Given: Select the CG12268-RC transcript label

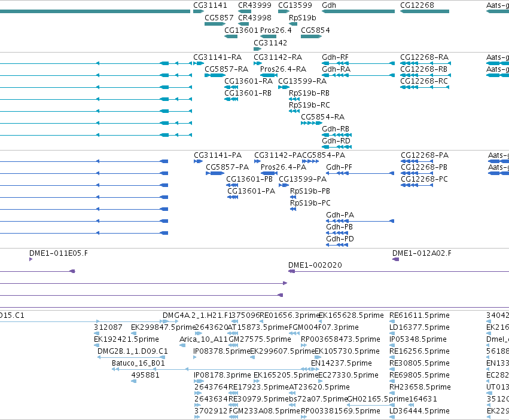Looking at the screenshot, I should (424, 81).
